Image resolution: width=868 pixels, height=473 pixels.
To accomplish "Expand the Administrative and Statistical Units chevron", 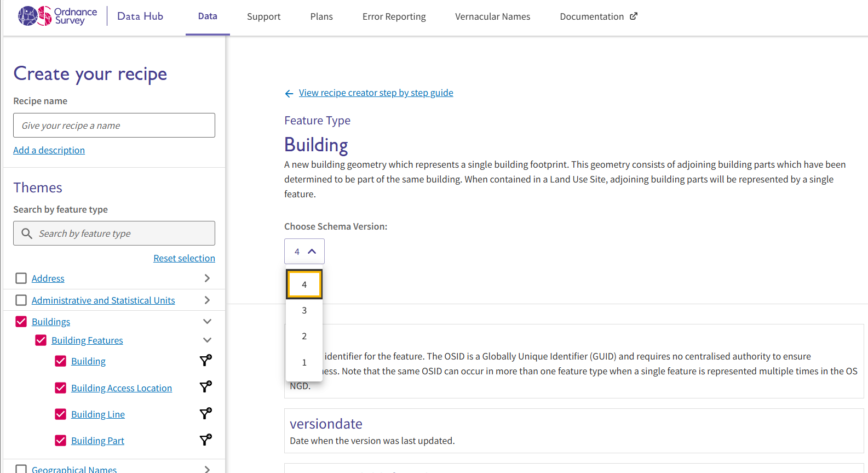I will 207,300.
